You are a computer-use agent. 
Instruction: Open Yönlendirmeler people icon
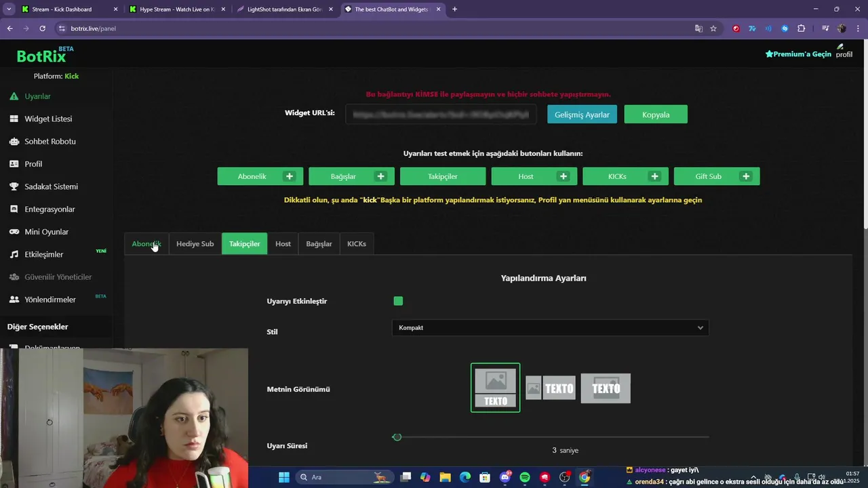point(14,300)
